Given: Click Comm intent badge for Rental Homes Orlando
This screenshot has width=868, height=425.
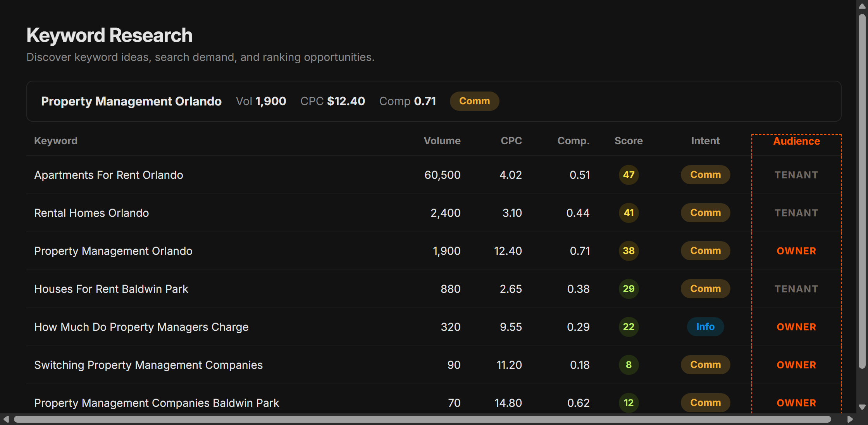Looking at the screenshot, I should point(705,213).
